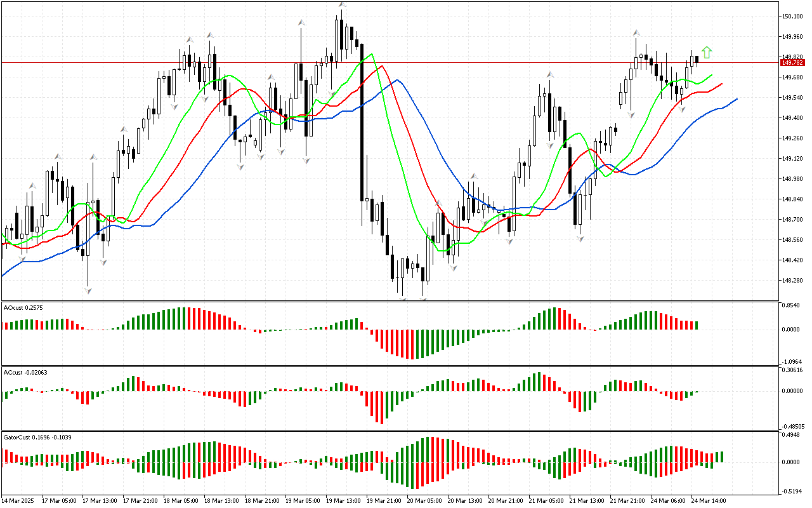Click the 20 Mar 21:00 time label
812x508 pixels.
tap(506, 500)
